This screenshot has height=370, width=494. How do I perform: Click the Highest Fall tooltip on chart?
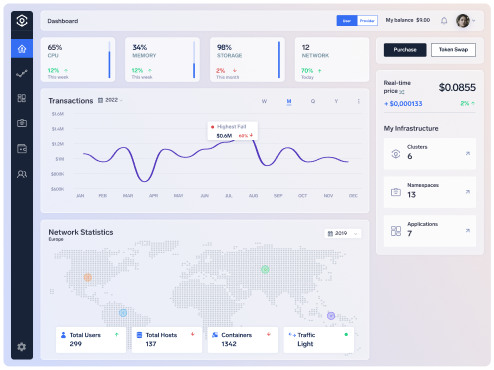click(233, 131)
